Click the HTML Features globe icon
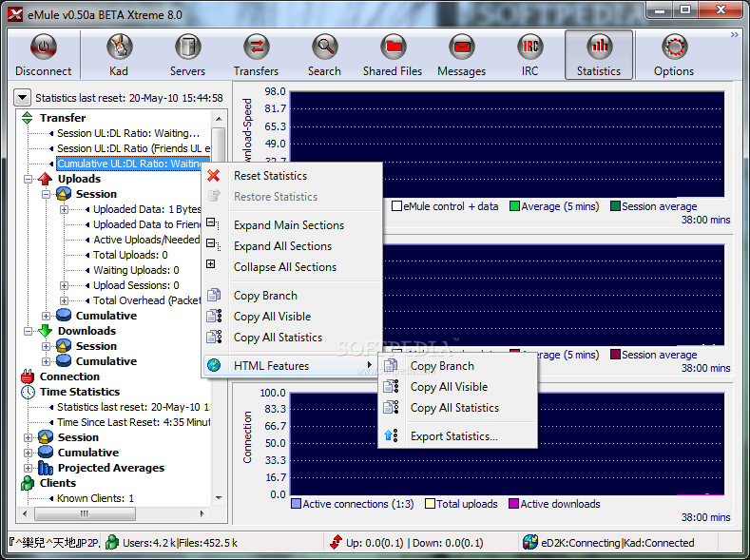The image size is (750, 560). 214,365
